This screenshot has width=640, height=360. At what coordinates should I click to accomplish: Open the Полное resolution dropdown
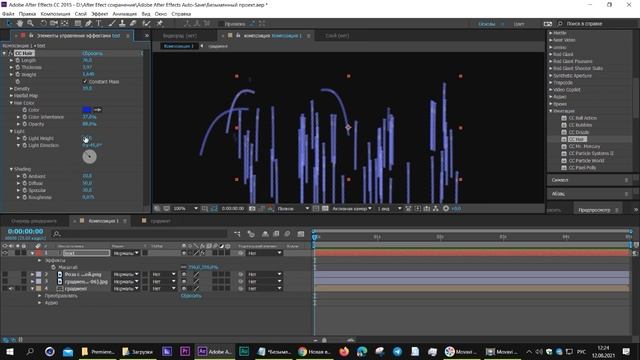tap(293, 209)
